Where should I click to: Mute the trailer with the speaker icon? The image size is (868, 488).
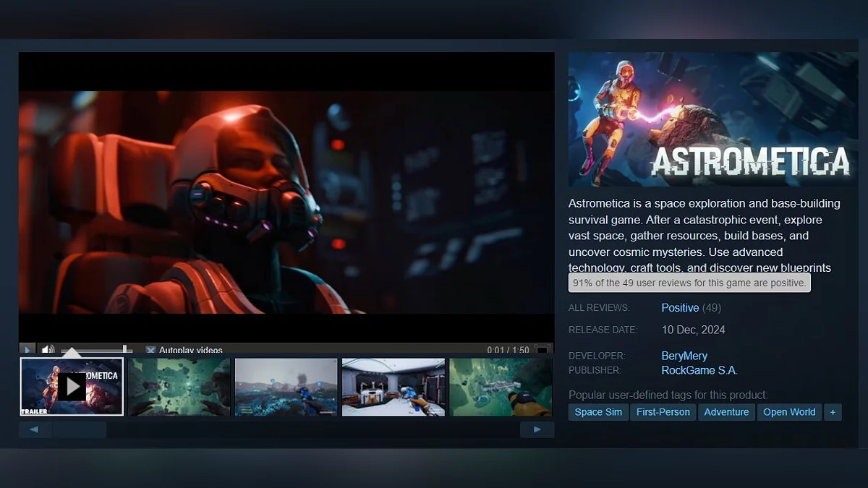click(x=48, y=350)
